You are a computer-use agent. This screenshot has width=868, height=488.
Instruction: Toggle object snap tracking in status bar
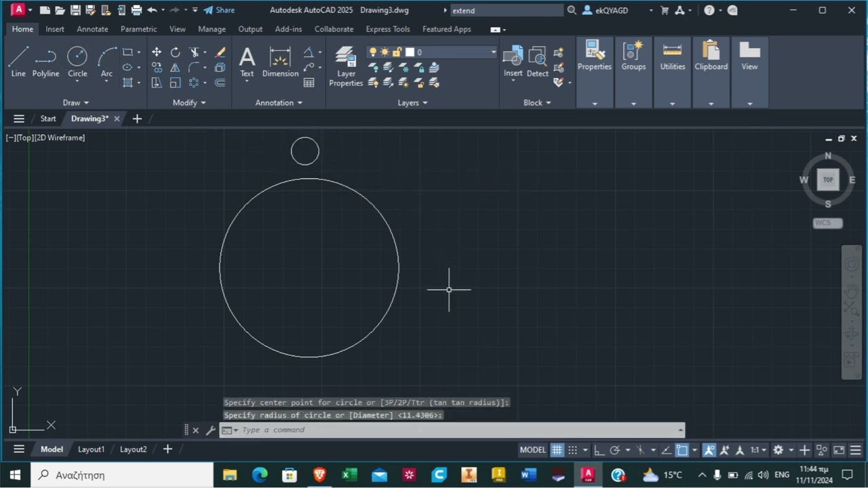[x=666, y=449]
